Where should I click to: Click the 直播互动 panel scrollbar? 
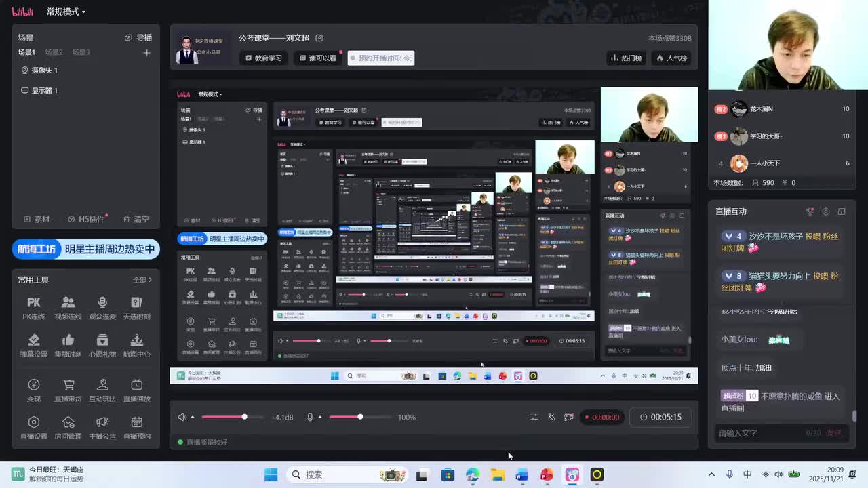[854, 416]
